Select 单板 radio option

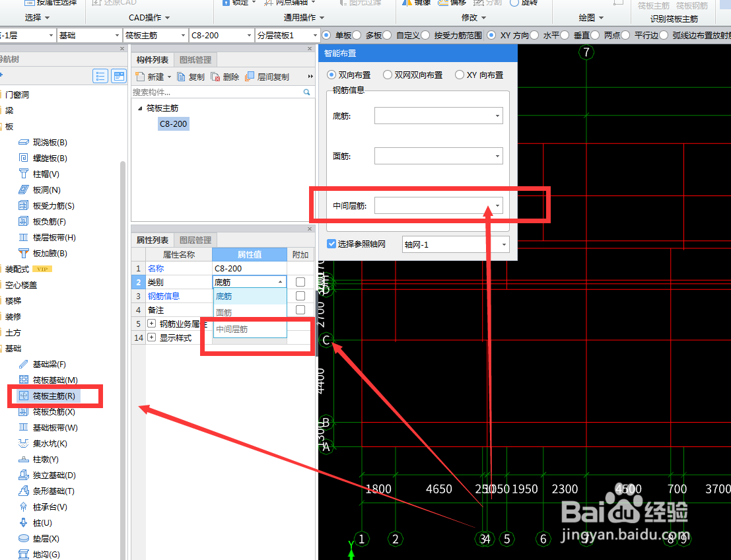coord(326,36)
